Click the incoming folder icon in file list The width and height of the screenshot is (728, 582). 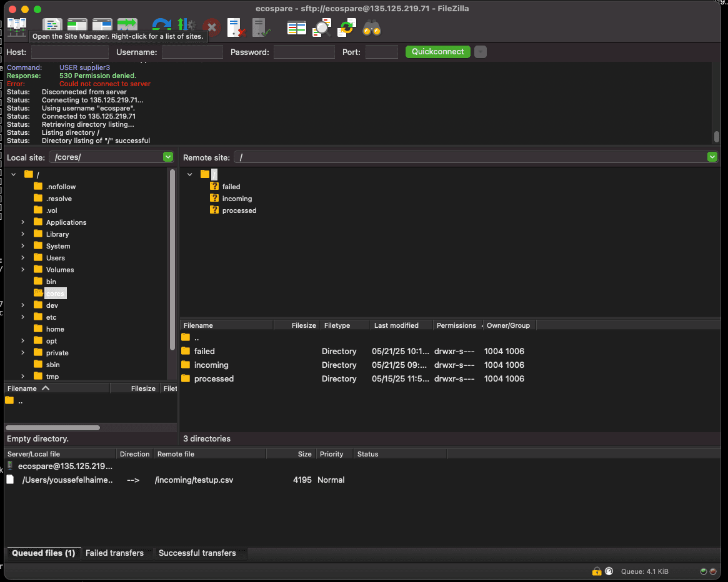[186, 365]
